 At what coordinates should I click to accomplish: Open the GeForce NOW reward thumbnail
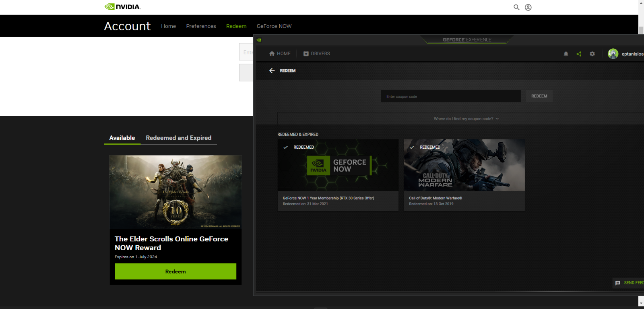pos(338,165)
